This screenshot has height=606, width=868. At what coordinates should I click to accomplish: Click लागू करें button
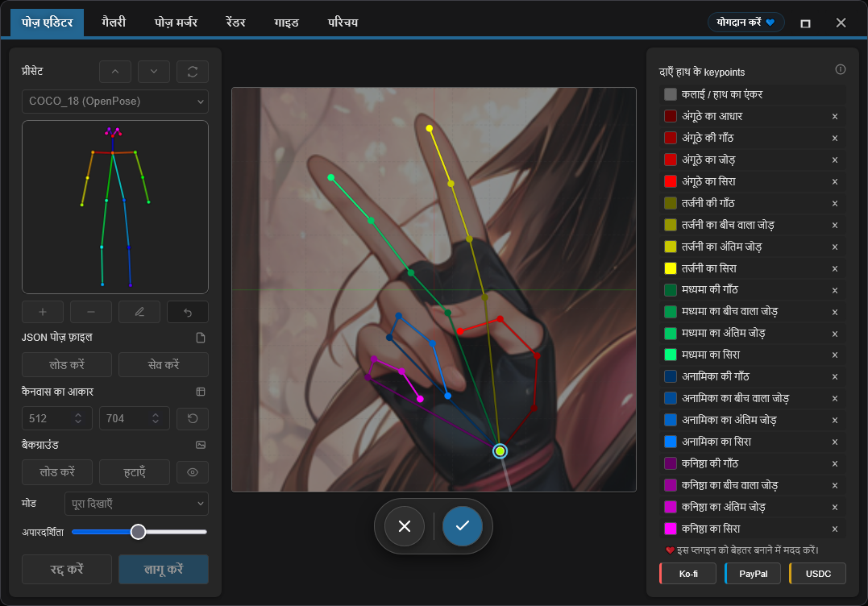[164, 570]
